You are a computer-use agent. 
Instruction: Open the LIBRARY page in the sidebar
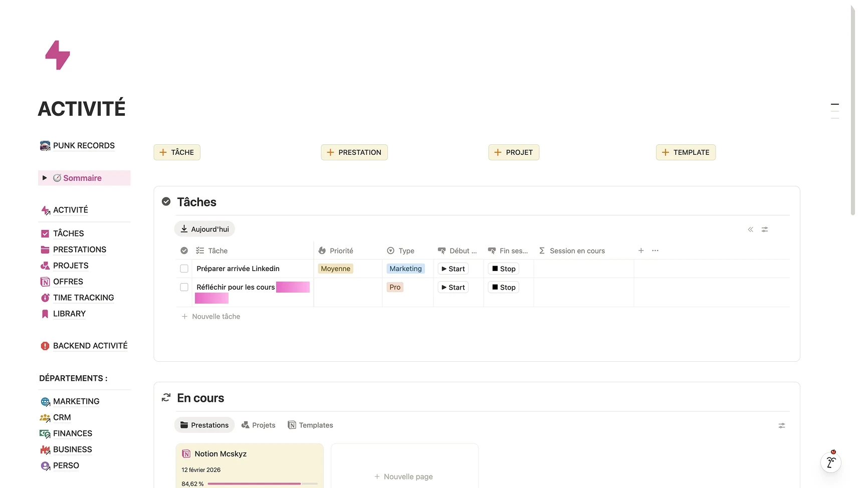(69, 313)
